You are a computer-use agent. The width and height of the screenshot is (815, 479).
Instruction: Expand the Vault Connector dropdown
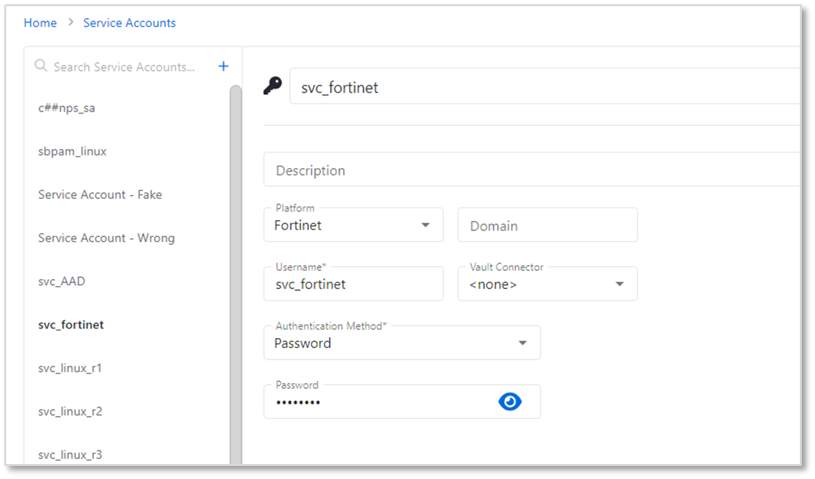pos(620,284)
